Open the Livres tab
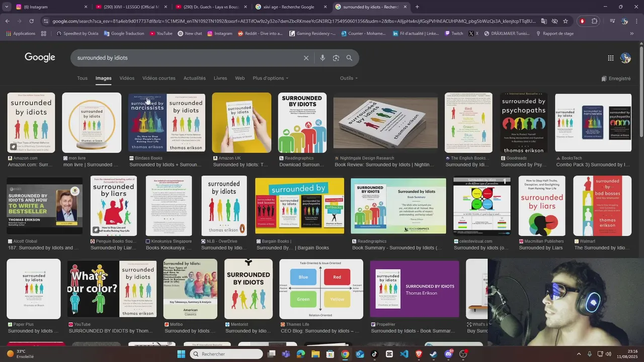This screenshot has width=644, height=362. pyautogui.click(x=220, y=78)
